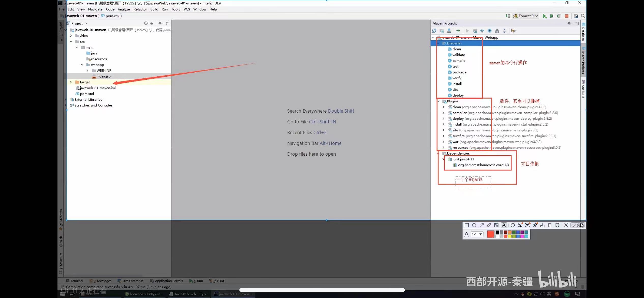Toggle offline mode in Maven Projects panel

click(x=489, y=31)
